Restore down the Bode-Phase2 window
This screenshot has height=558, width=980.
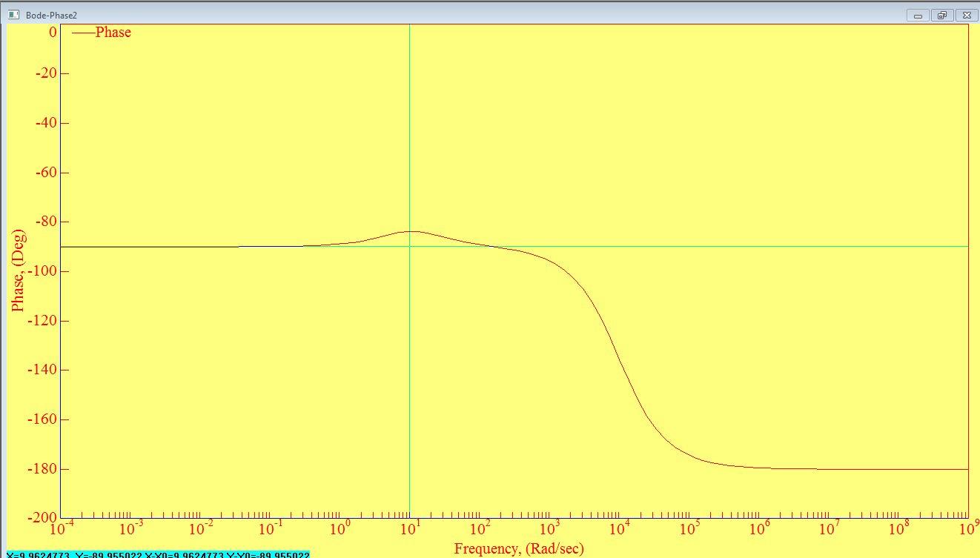941,15
